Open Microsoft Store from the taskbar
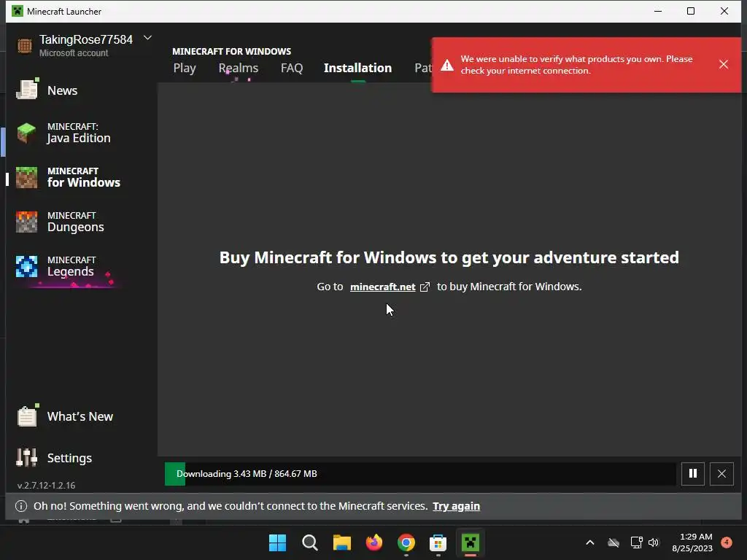This screenshot has height=560, width=747. [x=438, y=542]
